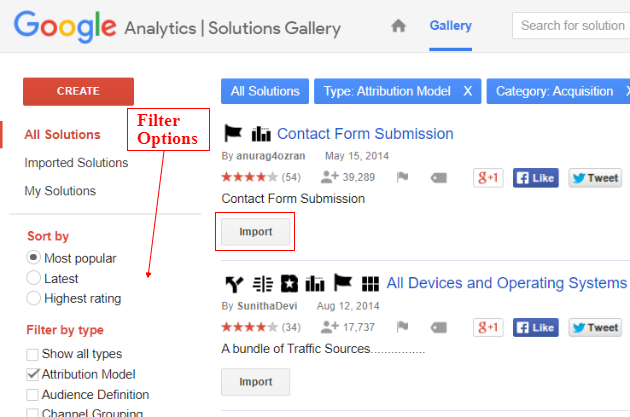Import the Contact Form Submission solution

(255, 232)
